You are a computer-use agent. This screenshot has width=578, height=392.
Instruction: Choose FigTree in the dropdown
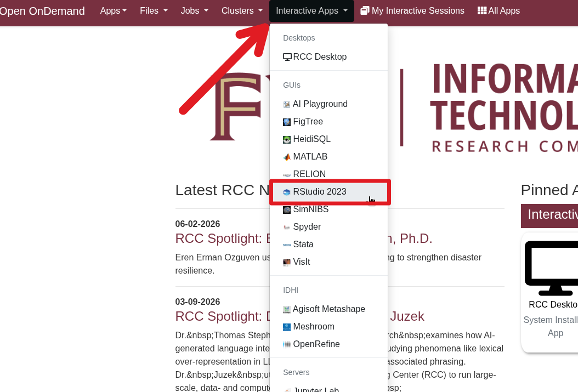pos(328,122)
